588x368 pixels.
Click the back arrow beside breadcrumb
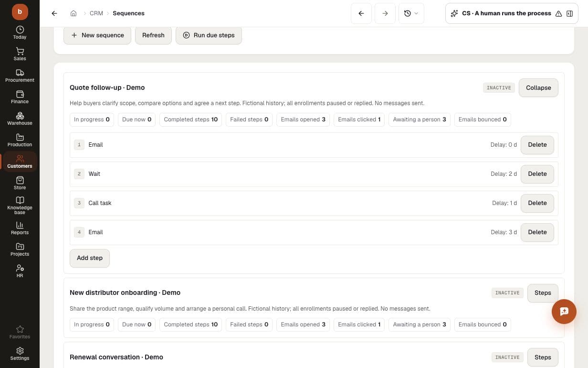click(54, 13)
